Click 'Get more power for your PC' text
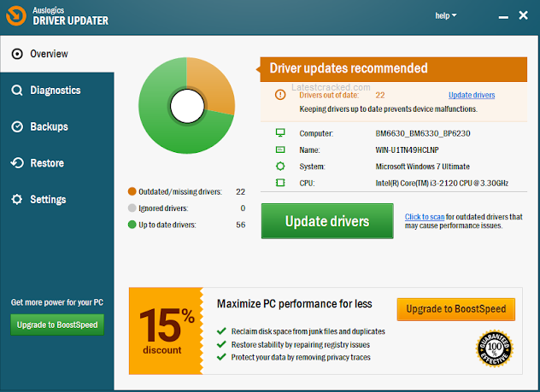The height and width of the screenshot is (392, 540). pos(57,302)
